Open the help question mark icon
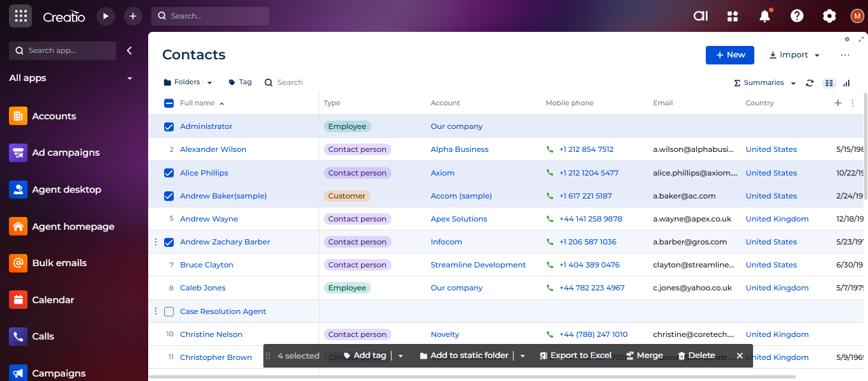The width and height of the screenshot is (868, 381). (796, 17)
